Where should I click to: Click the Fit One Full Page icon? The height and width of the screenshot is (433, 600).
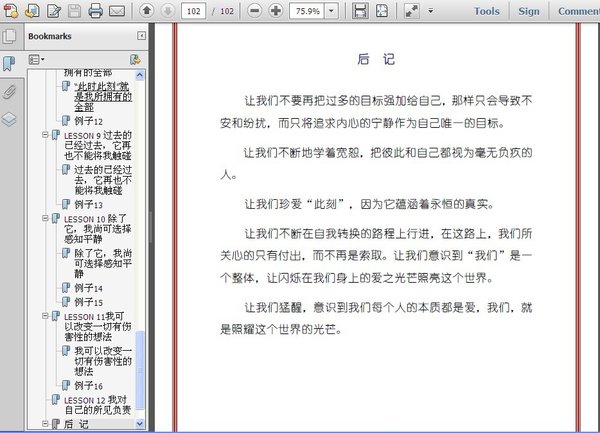point(382,11)
